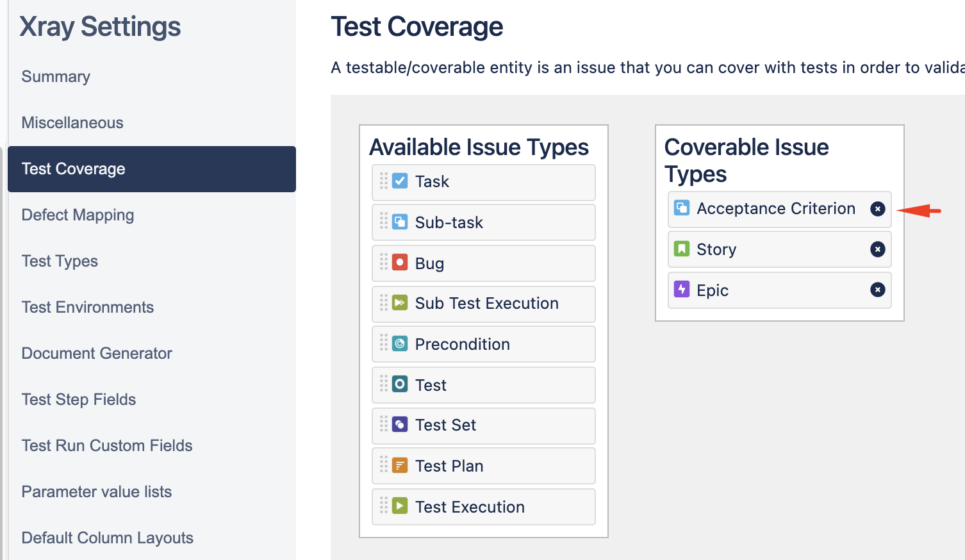965x560 pixels.
Task: Grab the drag handle of Test row
Action: pos(384,384)
